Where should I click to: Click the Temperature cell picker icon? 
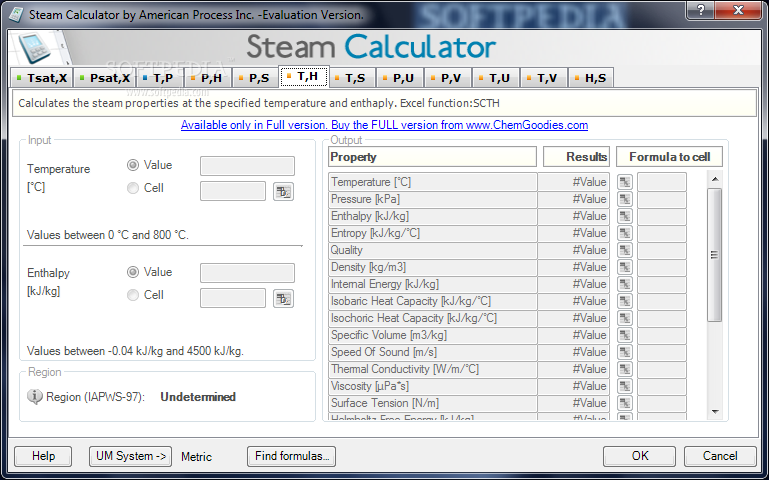tap(283, 192)
